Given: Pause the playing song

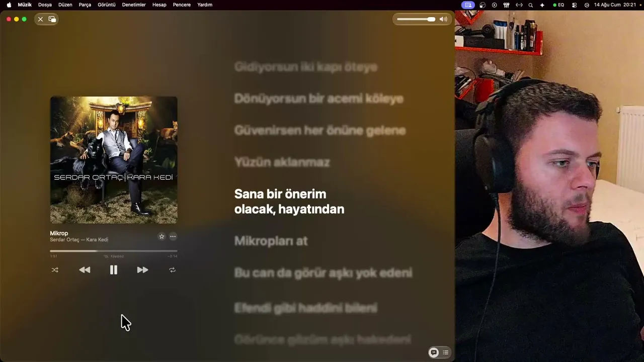Looking at the screenshot, I should pyautogui.click(x=114, y=270).
